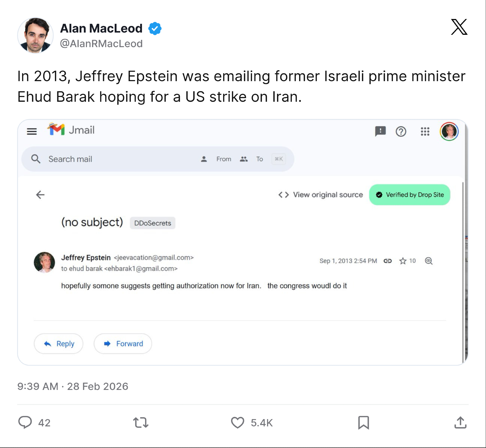Click the X logo on the tweet
The width and height of the screenshot is (486, 448).
(459, 27)
